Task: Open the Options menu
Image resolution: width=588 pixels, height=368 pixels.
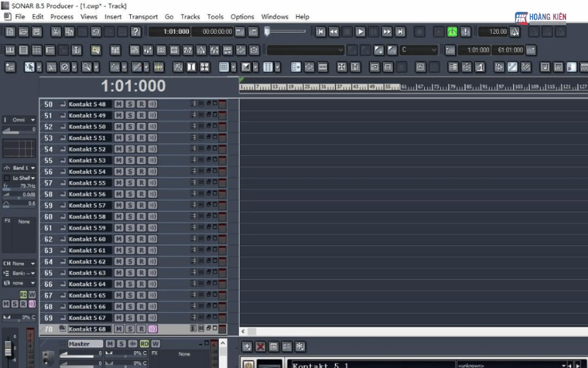Action: coord(243,16)
